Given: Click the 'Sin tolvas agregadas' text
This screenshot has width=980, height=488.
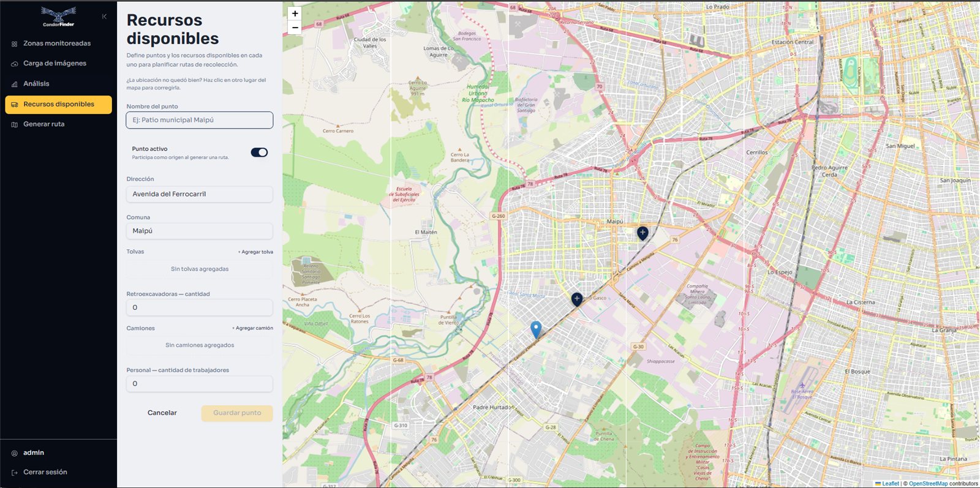Looking at the screenshot, I should (x=200, y=269).
